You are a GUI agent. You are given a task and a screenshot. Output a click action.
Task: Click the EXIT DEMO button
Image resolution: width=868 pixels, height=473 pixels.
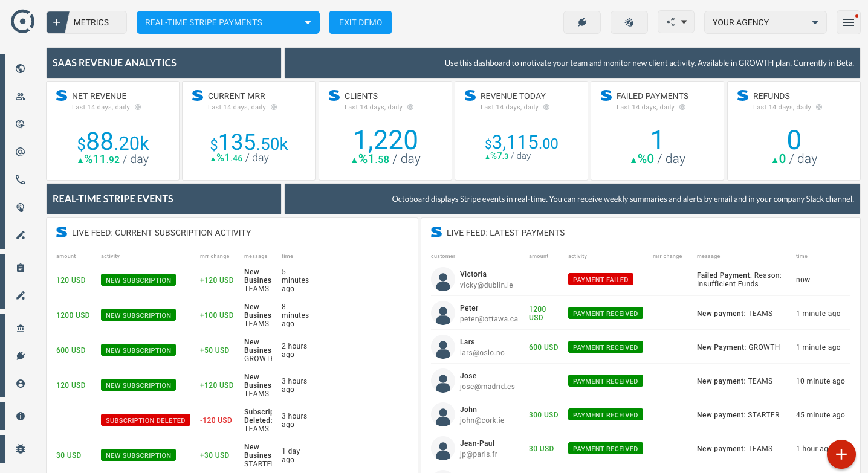tap(360, 22)
